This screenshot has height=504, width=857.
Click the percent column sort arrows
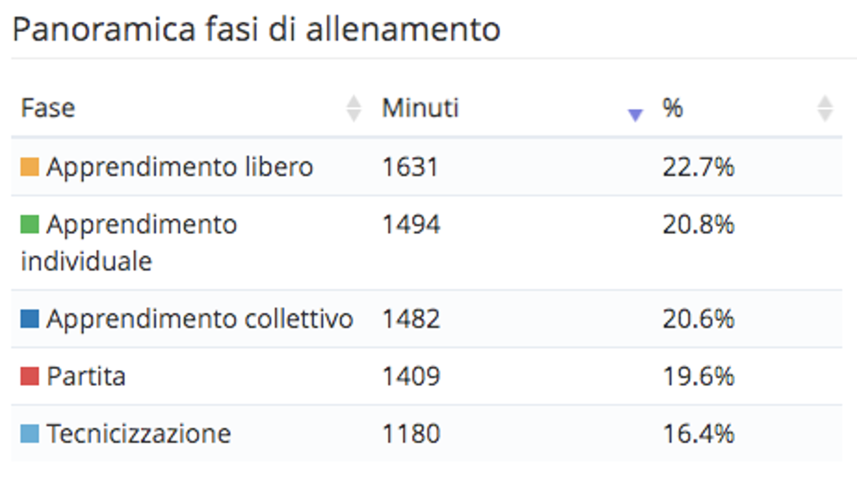pos(825,108)
